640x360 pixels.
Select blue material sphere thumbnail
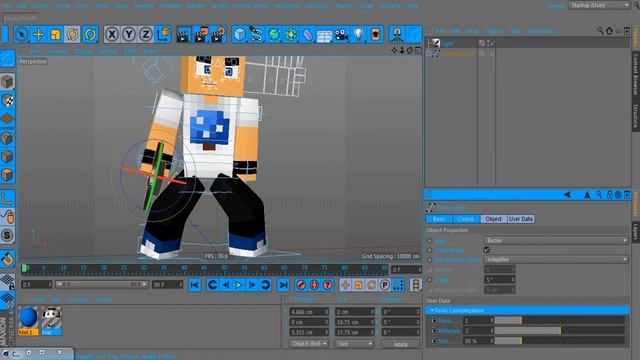tap(28, 318)
